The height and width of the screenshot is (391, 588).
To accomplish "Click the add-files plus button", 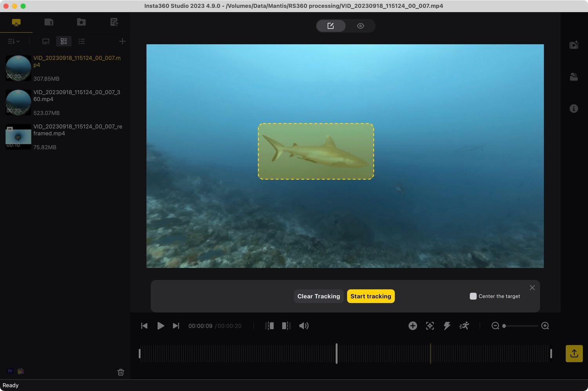I will tap(122, 41).
